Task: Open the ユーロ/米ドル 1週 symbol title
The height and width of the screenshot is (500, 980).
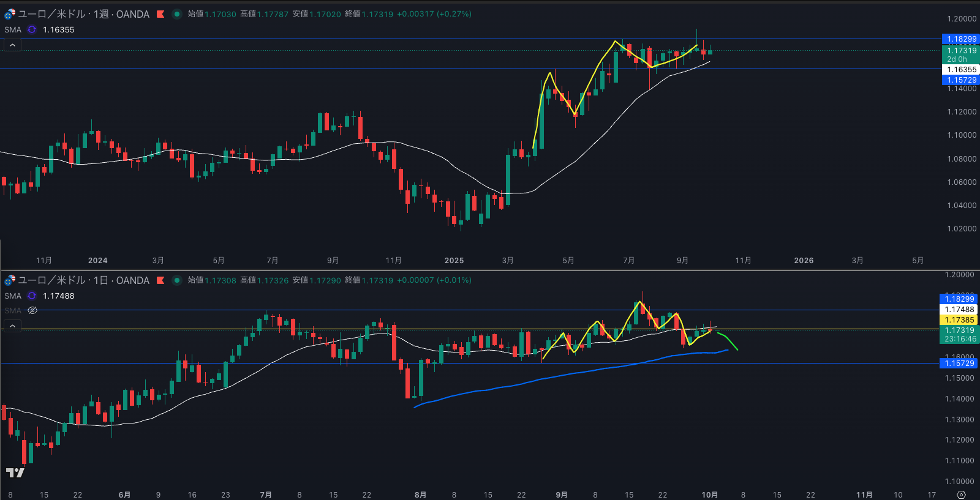Action: coord(83,14)
